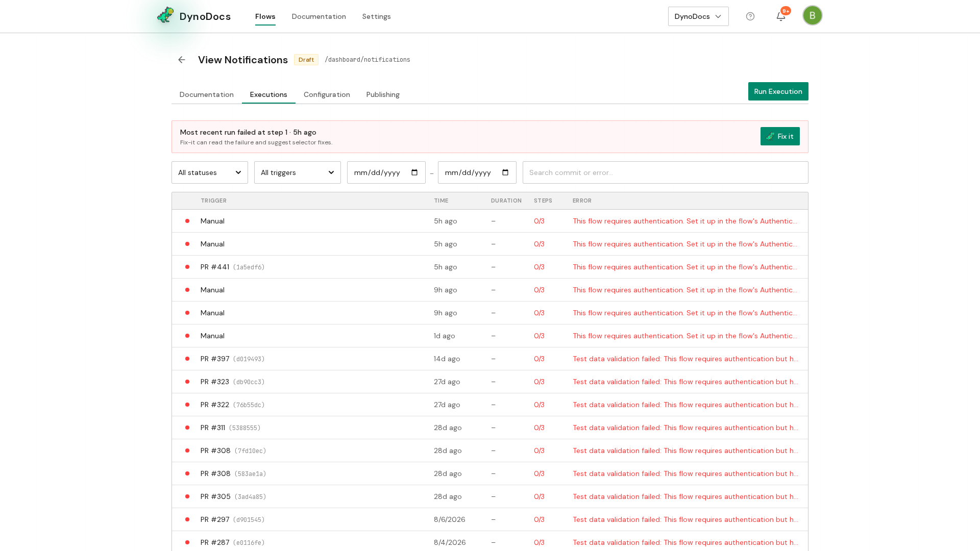The image size is (980, 551).
Task: Click the Run Execution button
Action: point(778,91)
